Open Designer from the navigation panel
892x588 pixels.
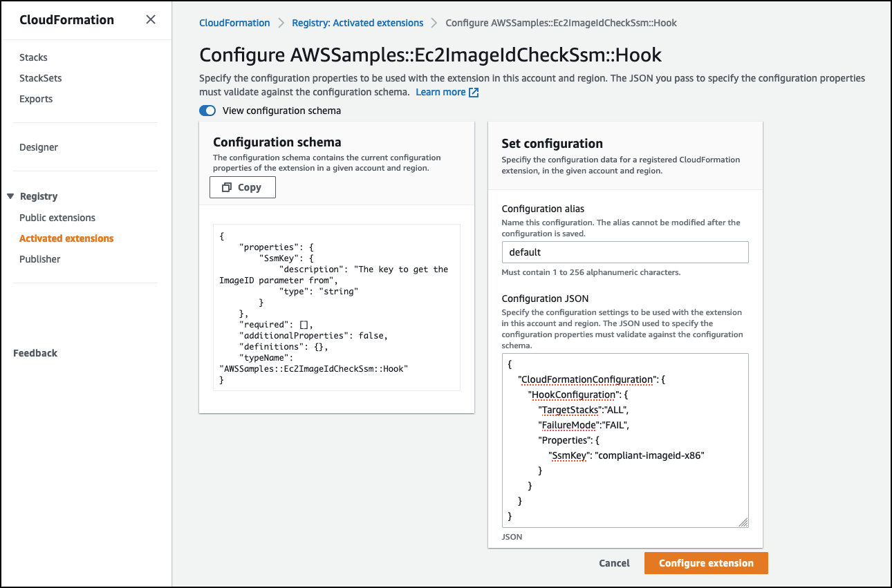(38, 146)
